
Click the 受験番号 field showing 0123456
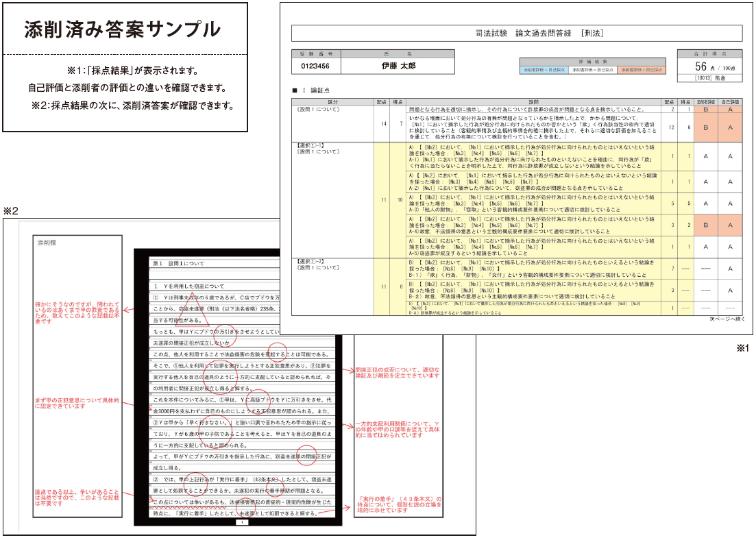tap(315, 66)
